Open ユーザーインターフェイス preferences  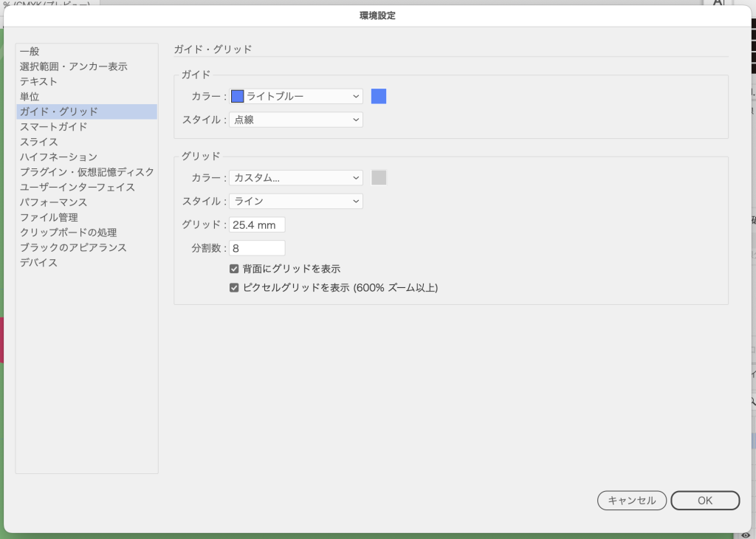[77, 187]
